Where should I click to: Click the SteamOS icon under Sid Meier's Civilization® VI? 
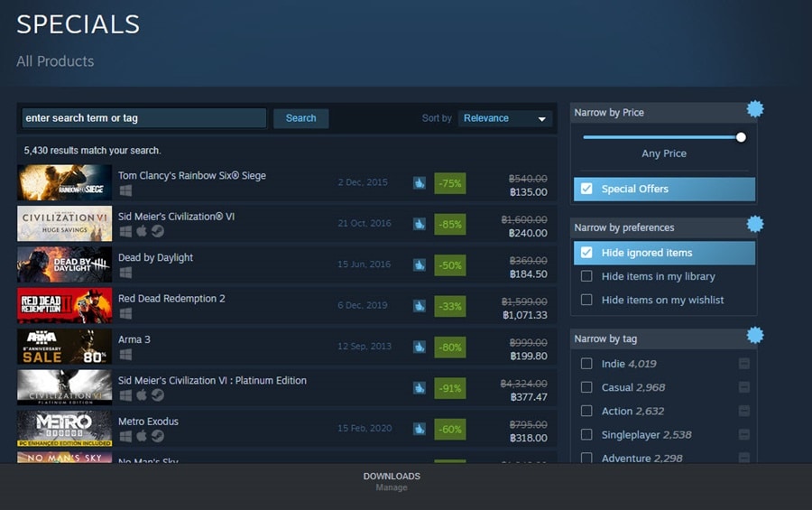pos(158,231)
